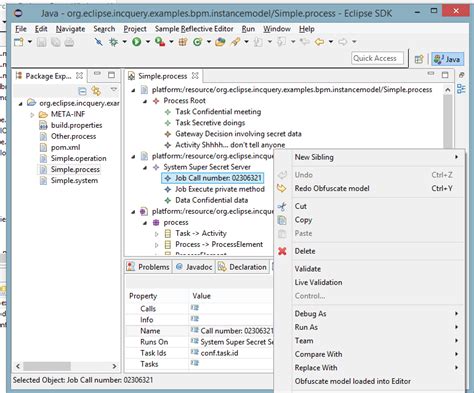This screenshot has height=393, width=474.
Task: Click the Open Type icon
Action: click(220, 42)
